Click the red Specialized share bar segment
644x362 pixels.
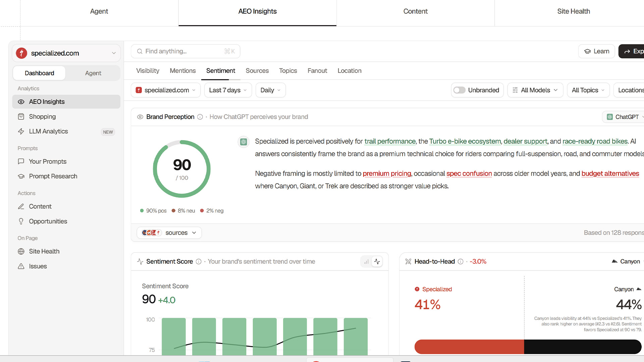469,347
